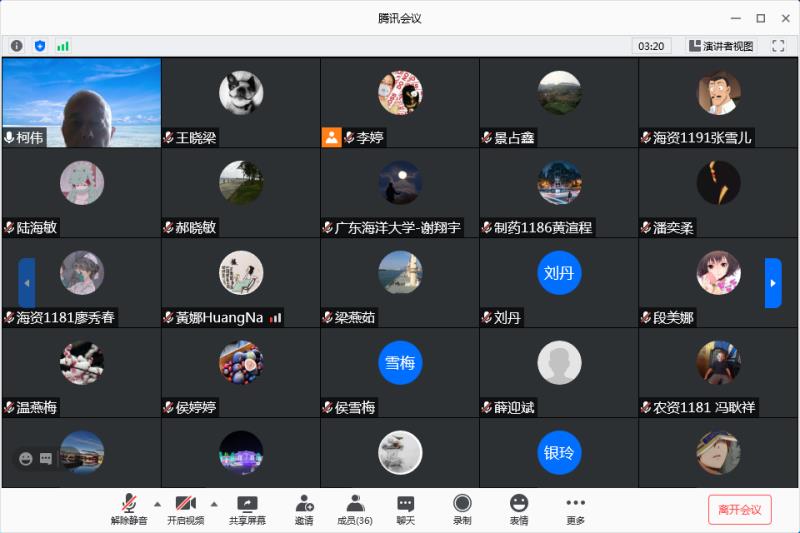Viewport: 800px width, 533px height.
Task: Switch layout via 演讲者视图 button
Action: point(721,46)
